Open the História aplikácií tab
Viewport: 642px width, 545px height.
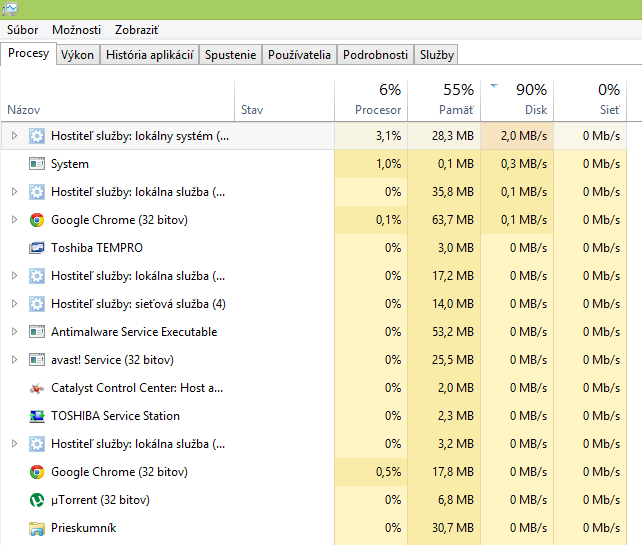149,55
